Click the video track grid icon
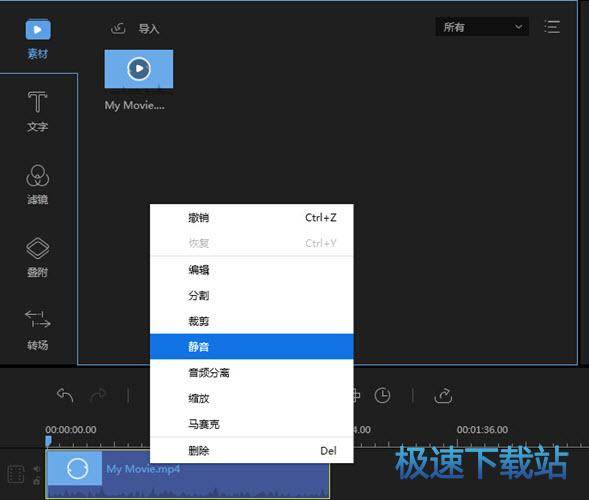Viewport: 589px width, 500px height. (x=16, y=474)
